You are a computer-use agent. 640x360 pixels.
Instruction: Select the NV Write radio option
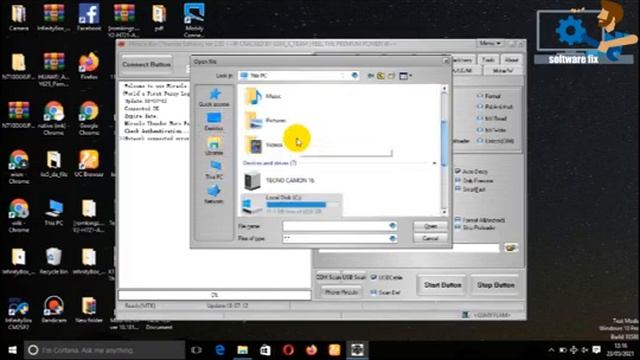pos(492,130)
